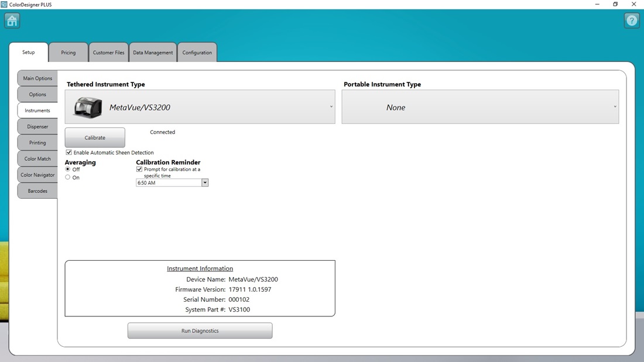This screenshot has height=362, width=644.
Task: Open the Color Match side tab
Action: click(37, 158)
